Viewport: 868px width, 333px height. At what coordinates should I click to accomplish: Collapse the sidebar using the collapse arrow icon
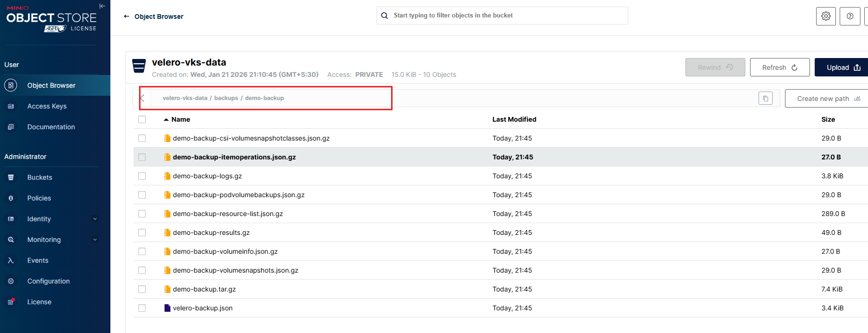pyautogui.click(x=102, y=6)
